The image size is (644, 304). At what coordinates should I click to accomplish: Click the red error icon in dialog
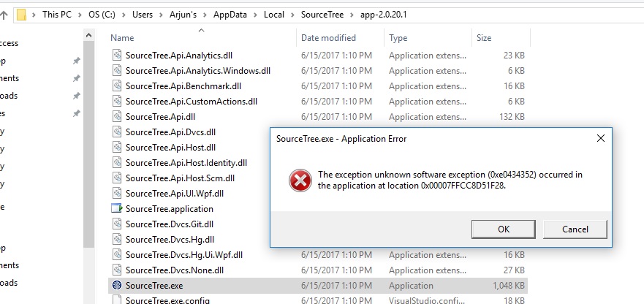300,180
